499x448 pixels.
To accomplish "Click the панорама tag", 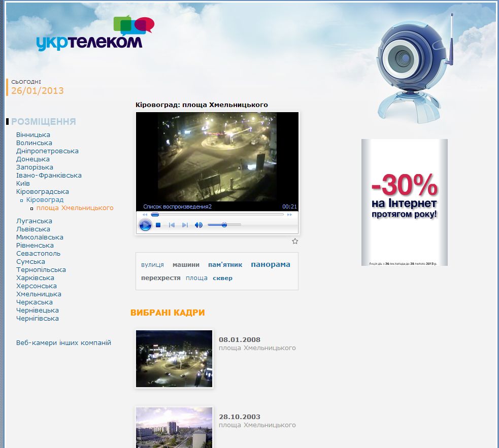I will coord(271,264).
